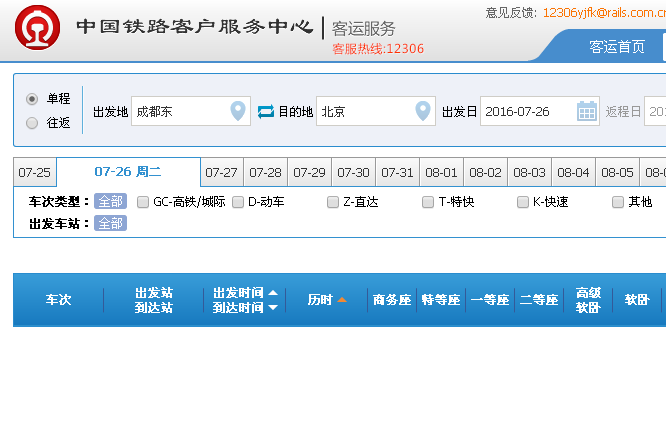Click the 目的地 field containing 北京
This screenshot has width=666, height=426.
coord(376,111)
